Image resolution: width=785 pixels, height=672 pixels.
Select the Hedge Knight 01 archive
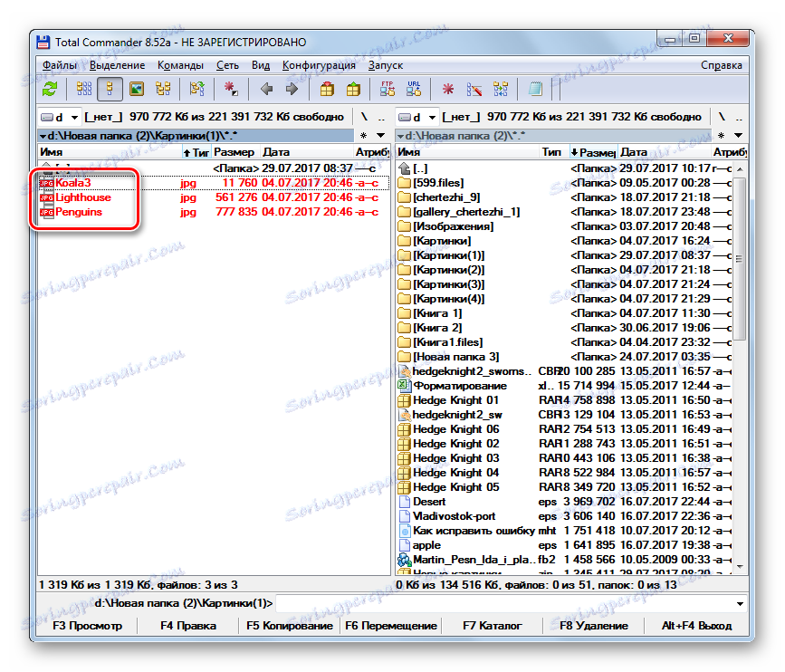[564, 400]
